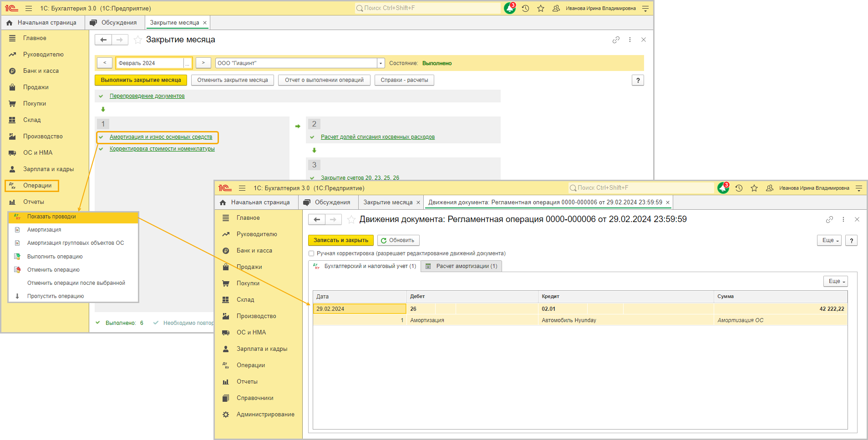868x440 pixels.
Task: Click the link icon beside Закрытие месяца title
Action: [x=616, y=40]
